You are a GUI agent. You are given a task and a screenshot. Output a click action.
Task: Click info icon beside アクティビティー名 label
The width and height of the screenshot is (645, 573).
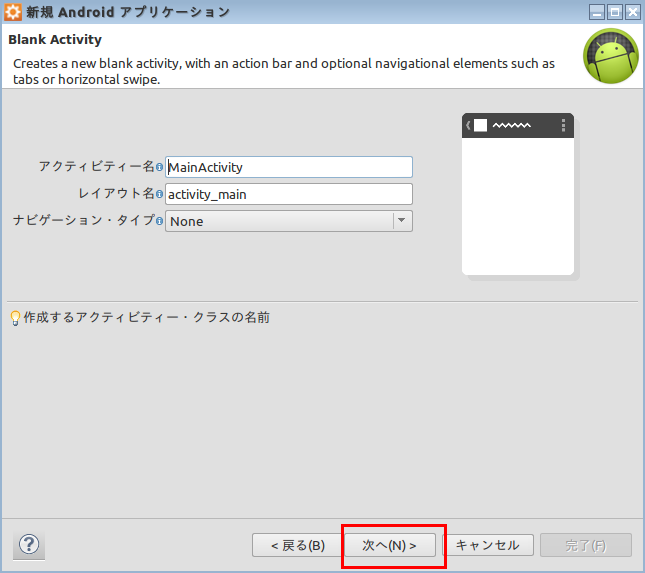click(159, 167)
